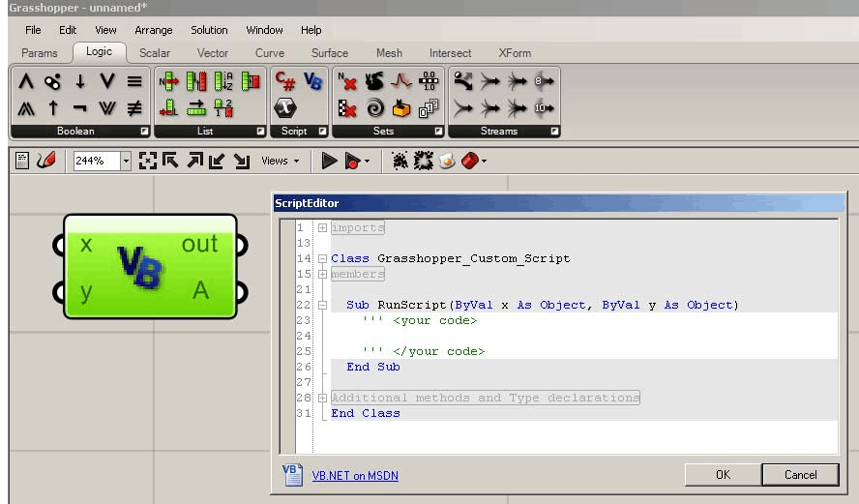Select the And gate (∧) component icon
The image size is (859, 504).
[26, 81]
